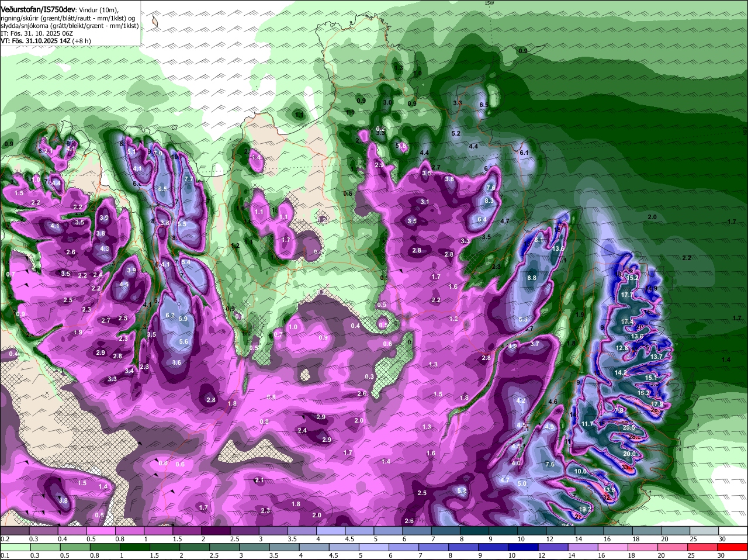Click the 4.2 precipitation value

pos(521,401)
